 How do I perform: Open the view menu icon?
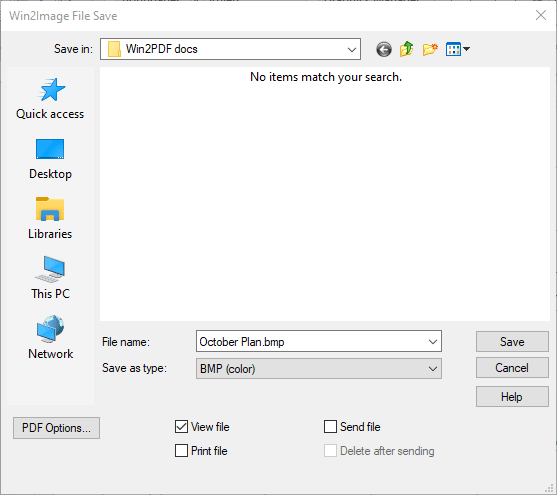point(458,49)
